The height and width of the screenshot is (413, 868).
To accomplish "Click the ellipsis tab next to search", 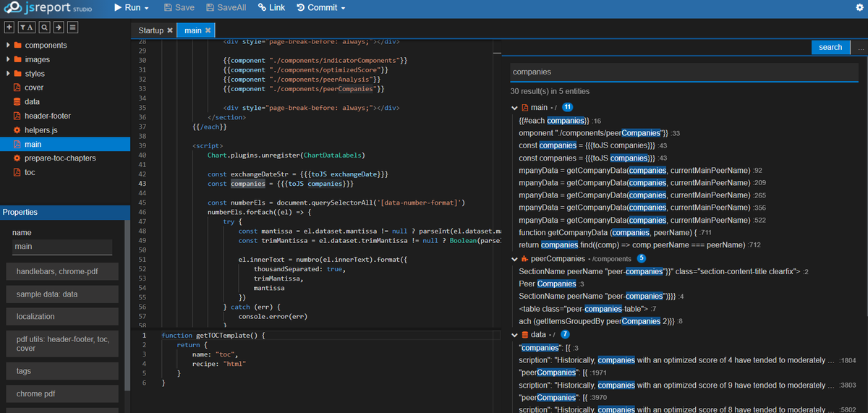I will click(861, 47).
